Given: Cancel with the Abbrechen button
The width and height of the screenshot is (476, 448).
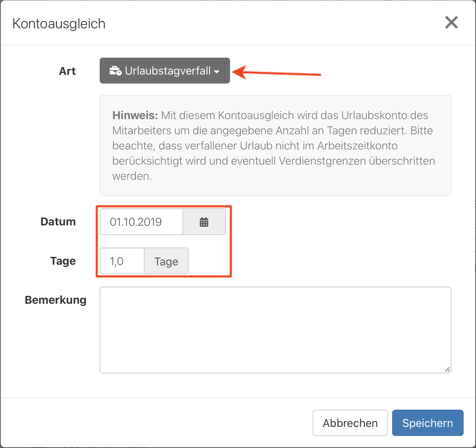Looking at the screenshot, I should click(x=350, y=423).
